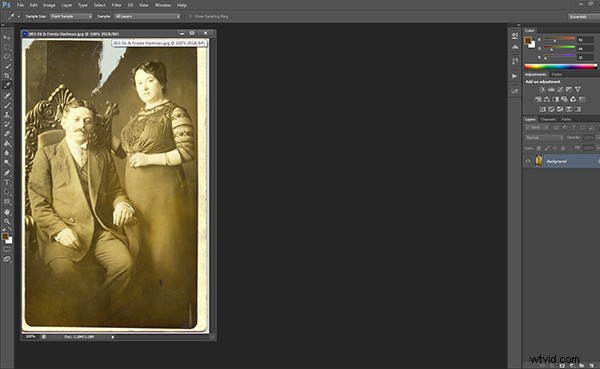Viewport: 600px width, 369px height.
Task: Add a Hue/Saturation adjustment
Action: (x=538, y=99)
